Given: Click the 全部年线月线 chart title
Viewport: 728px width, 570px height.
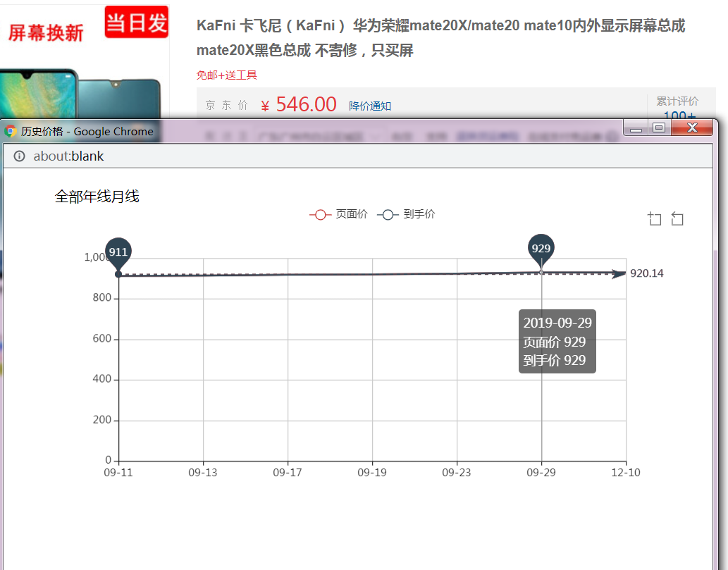Looking at the screenshot, I should (97, 197).
